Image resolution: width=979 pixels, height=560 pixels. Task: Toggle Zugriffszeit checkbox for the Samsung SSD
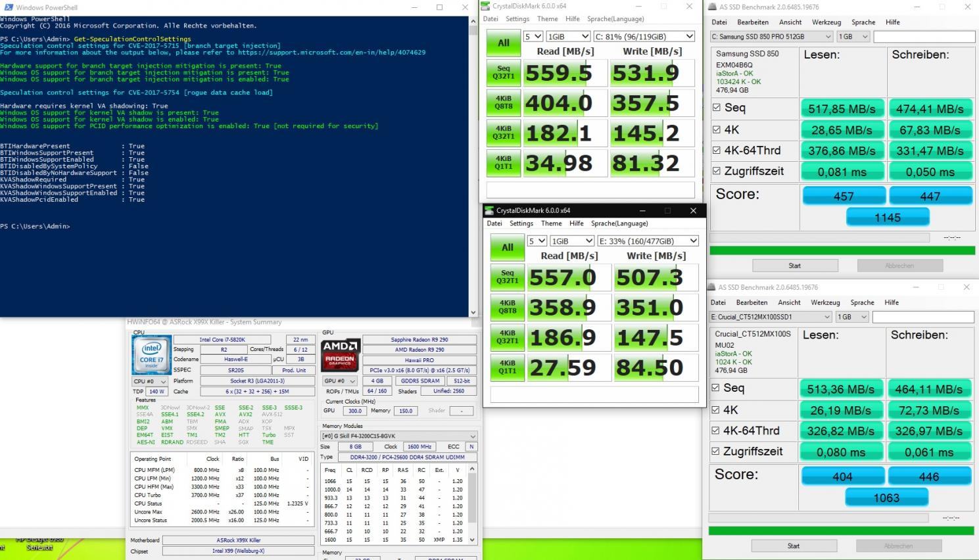tap(717, 171)
